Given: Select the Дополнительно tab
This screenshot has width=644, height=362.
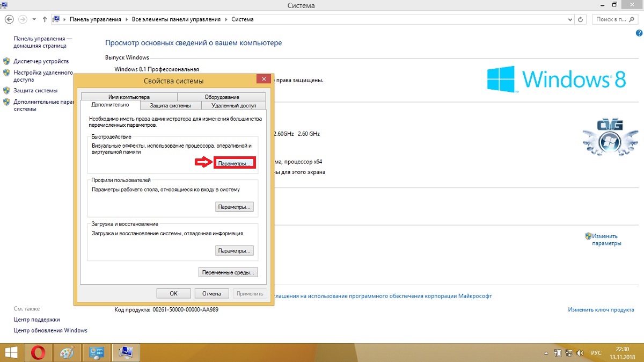Looking at the screenshot, I should (111, 105).
